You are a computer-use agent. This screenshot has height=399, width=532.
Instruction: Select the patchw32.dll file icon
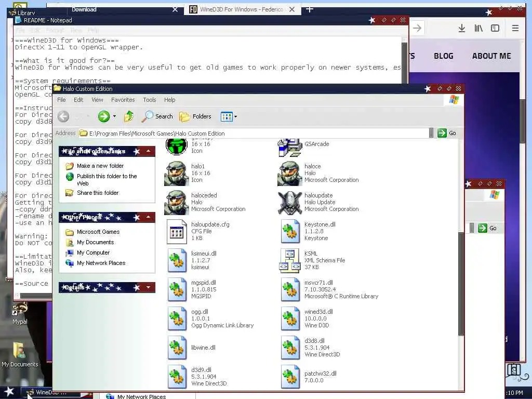290,377
